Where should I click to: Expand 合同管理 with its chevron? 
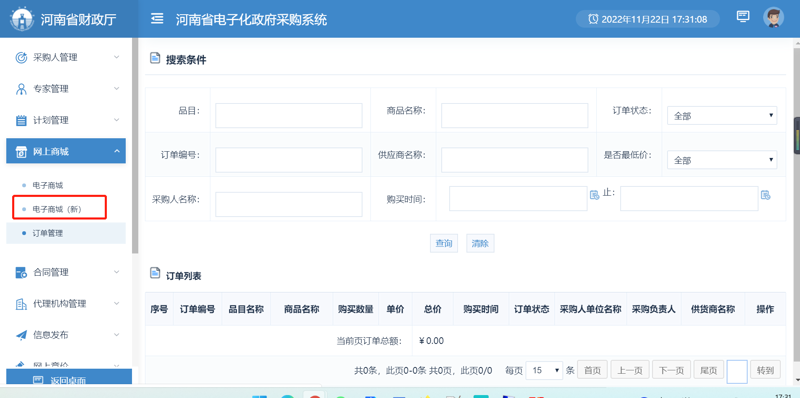(x=116, y=272)
